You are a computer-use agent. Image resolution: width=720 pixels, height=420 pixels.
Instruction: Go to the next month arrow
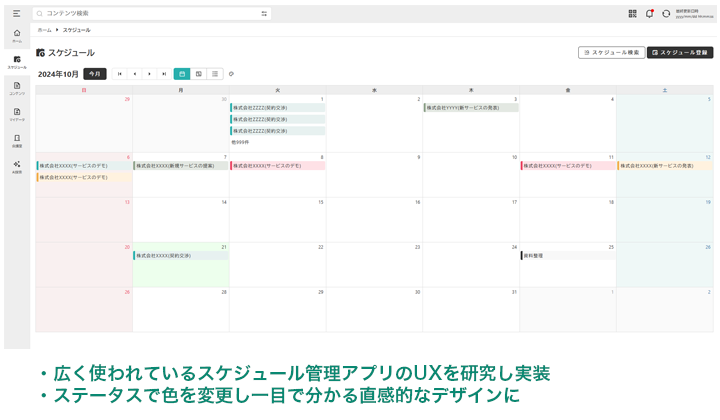point(149,74)
